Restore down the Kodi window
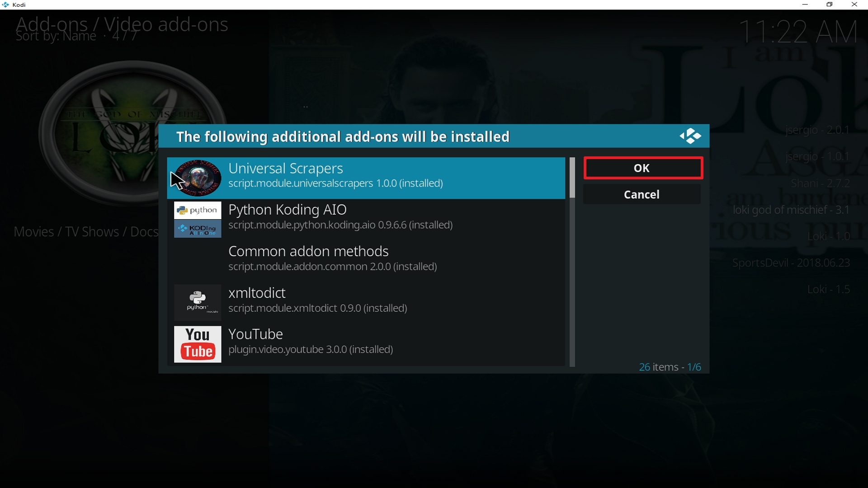This screenshot has width=868, height=488. [x=830, y=5]
